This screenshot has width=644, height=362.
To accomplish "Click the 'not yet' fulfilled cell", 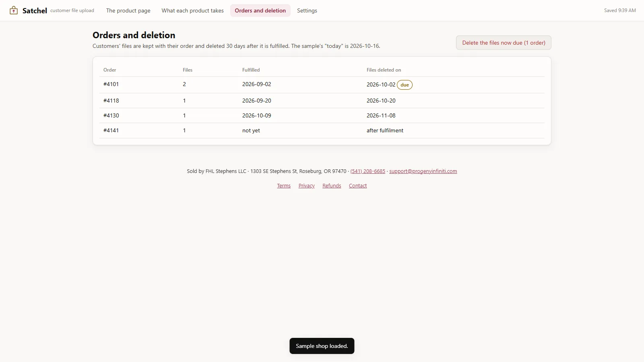I will pos(251,130).
